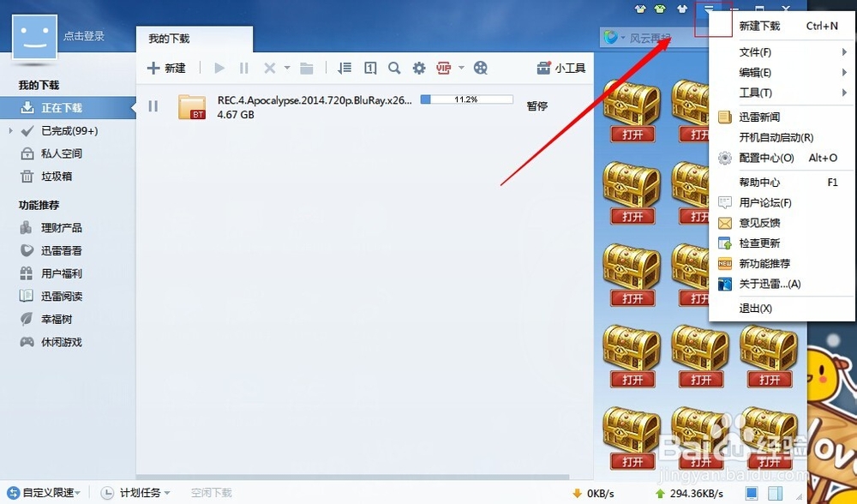Choose 新建下载 Ctrl+N from menu

pyautogui.click(x=782, y=26)
